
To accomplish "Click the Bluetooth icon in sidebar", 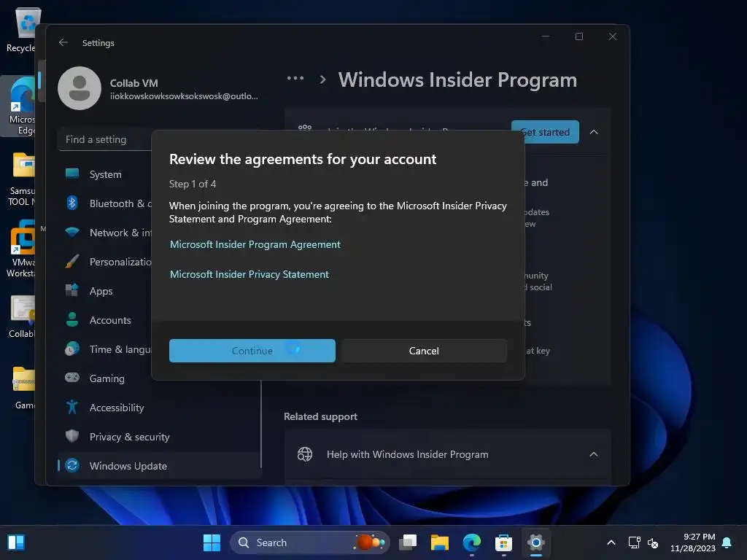I will (72, 203).
